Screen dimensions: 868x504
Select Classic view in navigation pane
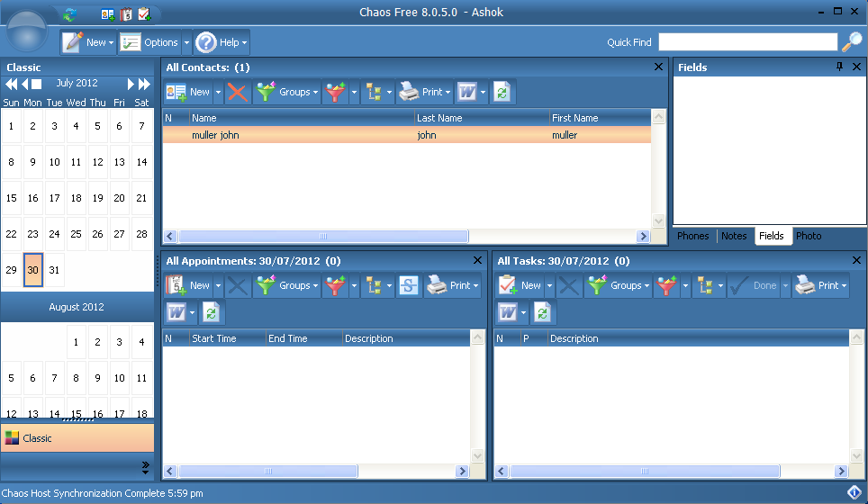pyautogui.click(x=77, y=438)
